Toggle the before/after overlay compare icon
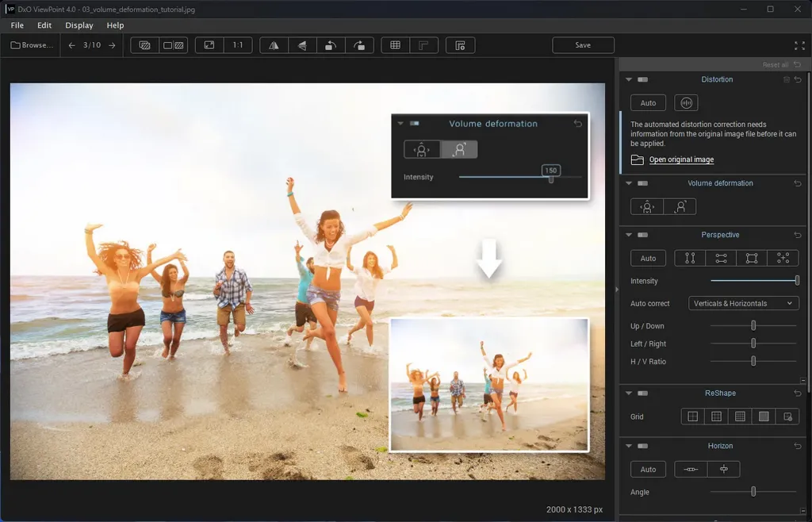 pyautogui.click(x=145, y=45)
